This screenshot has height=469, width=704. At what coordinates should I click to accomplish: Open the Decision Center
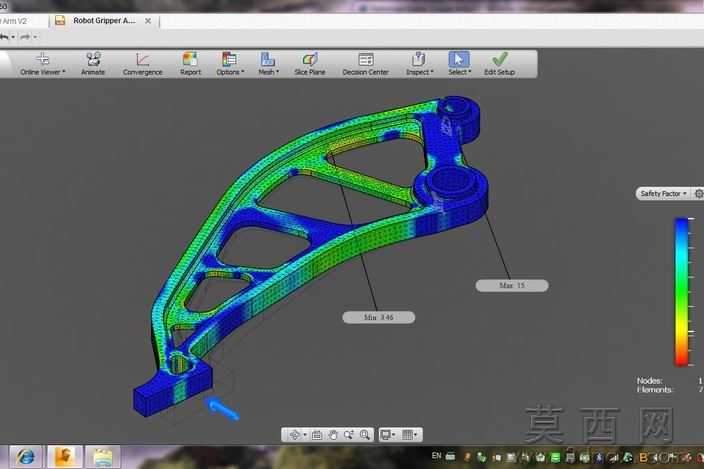[365, 64]
